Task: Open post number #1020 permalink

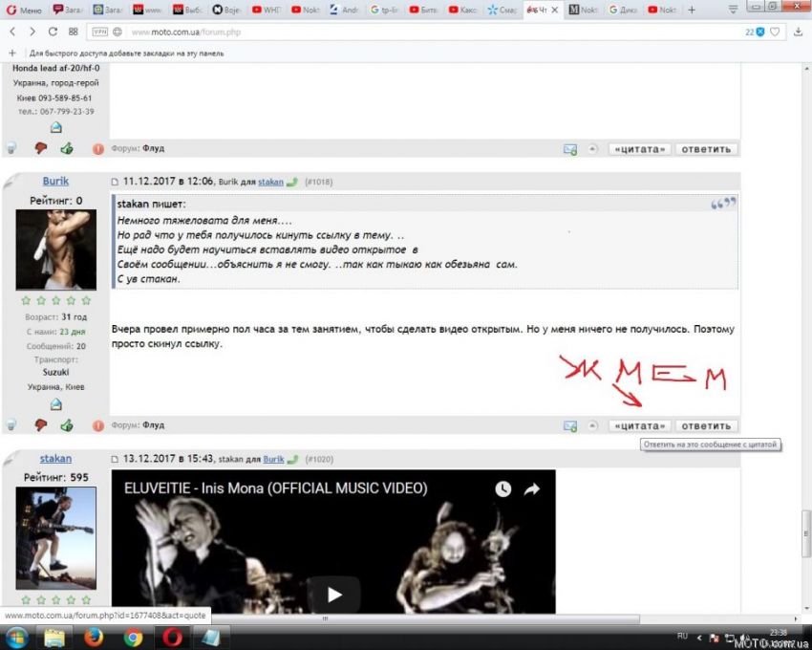Action: (x=319, y=459)
